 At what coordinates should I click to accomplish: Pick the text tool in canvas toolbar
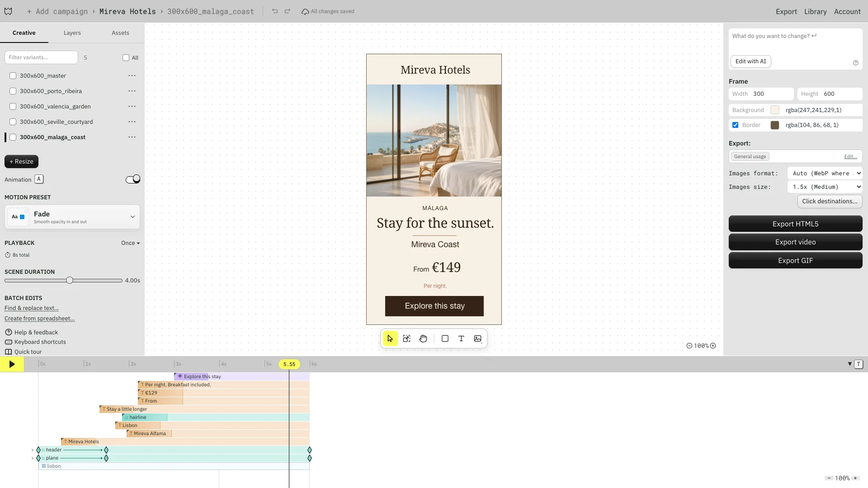click(x=461, y=338)
